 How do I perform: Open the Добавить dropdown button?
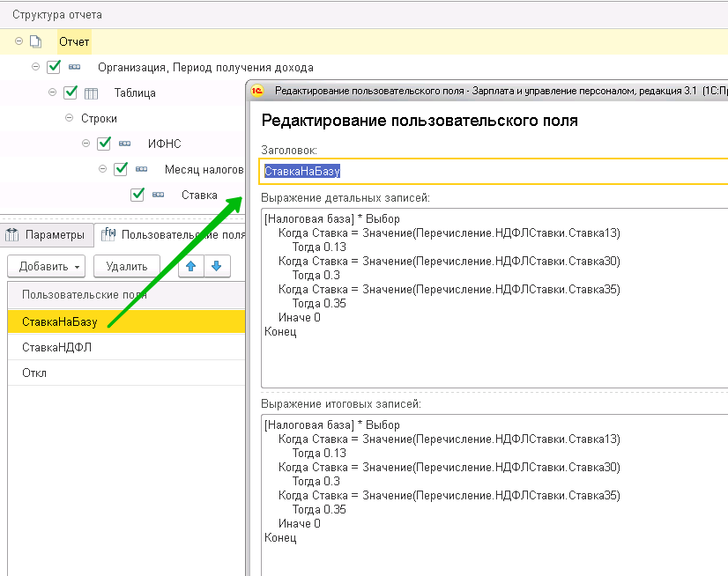point(47,266)
